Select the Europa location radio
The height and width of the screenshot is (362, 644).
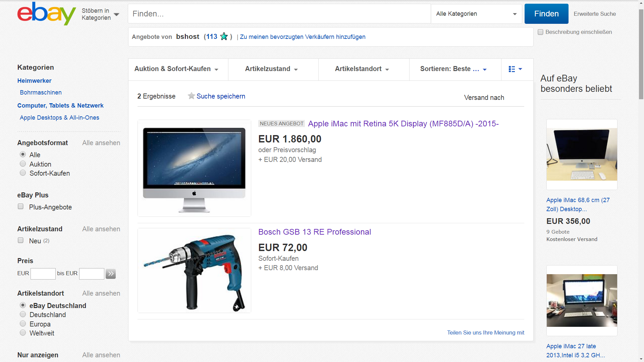23,324
